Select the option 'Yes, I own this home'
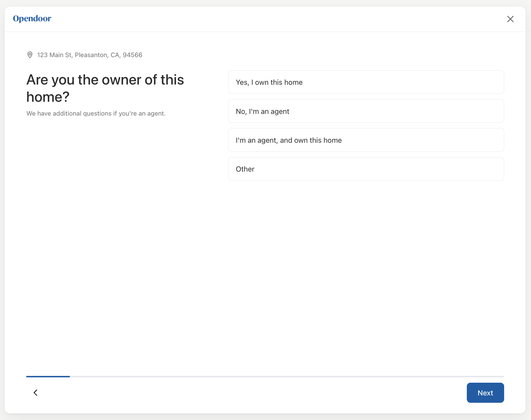 [366, 82]
